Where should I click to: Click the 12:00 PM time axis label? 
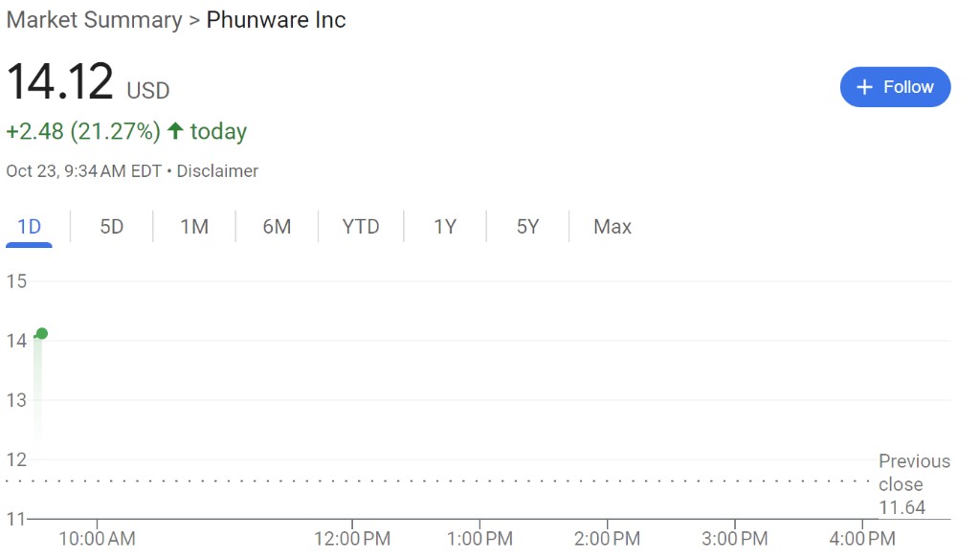coord(351,539)
